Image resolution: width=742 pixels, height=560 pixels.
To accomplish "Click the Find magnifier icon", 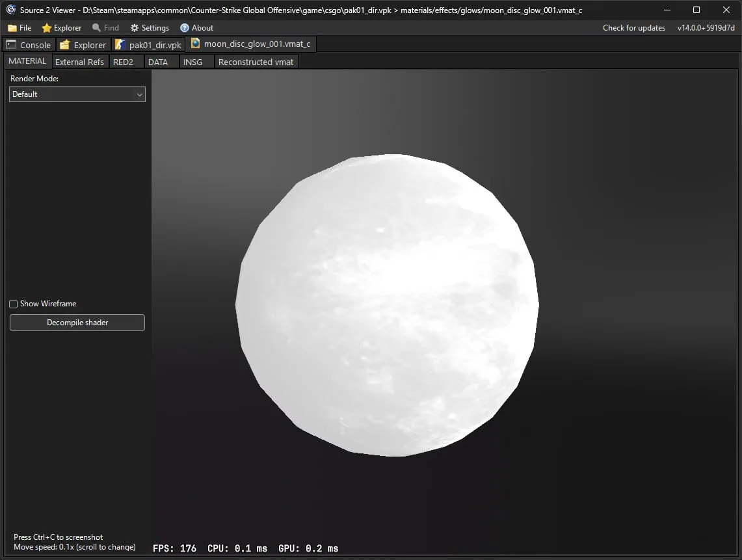I will pyautogui.click(x=96, y=27).
